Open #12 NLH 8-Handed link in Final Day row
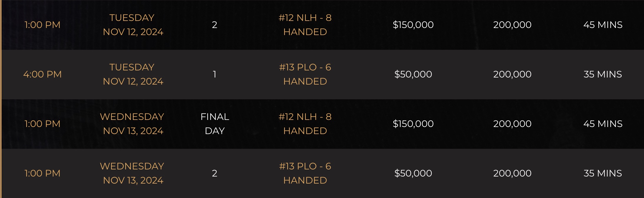The image size is (644, 198). [x=305, y=124]
